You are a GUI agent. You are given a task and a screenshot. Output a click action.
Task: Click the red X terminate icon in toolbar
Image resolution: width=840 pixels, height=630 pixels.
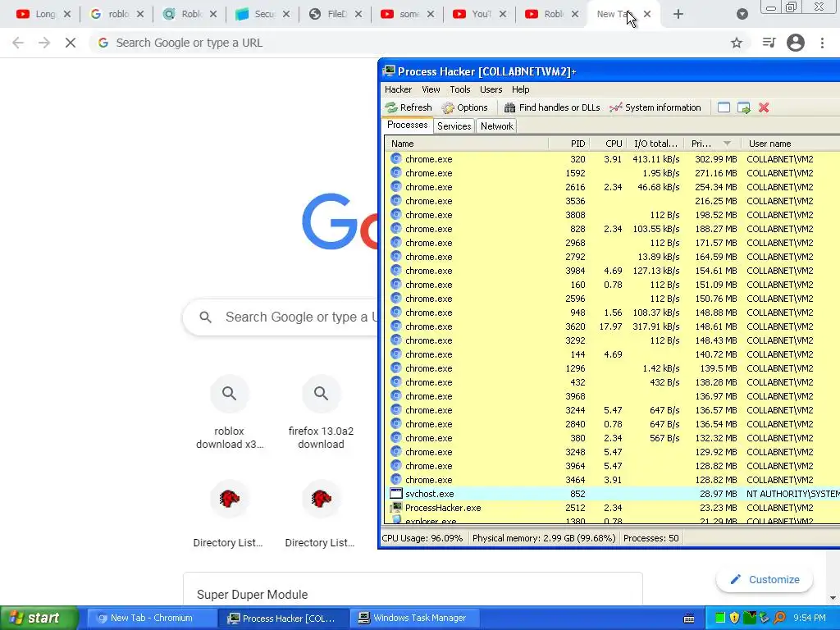click(x=764, y=107)
